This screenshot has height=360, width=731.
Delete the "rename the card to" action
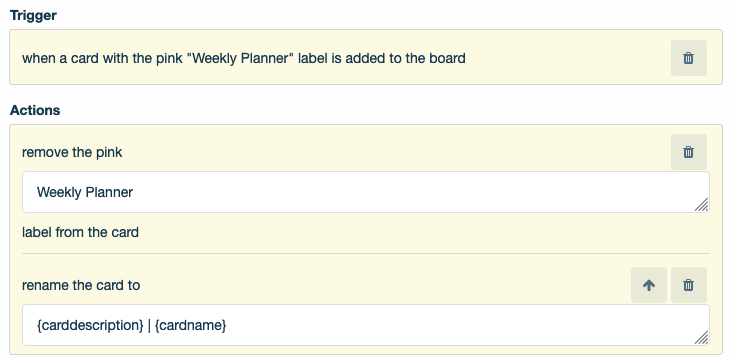point(689,285)
